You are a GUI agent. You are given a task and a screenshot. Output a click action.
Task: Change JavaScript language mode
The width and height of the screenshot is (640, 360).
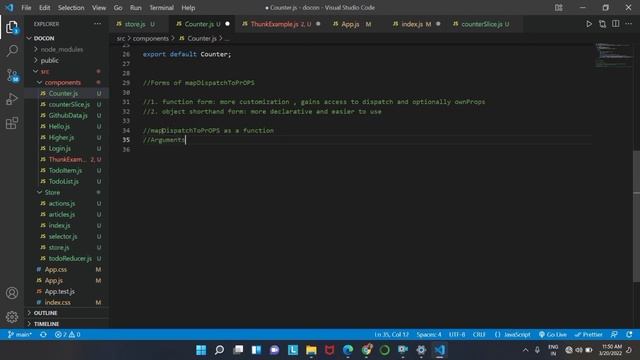(x=513, y=334)
